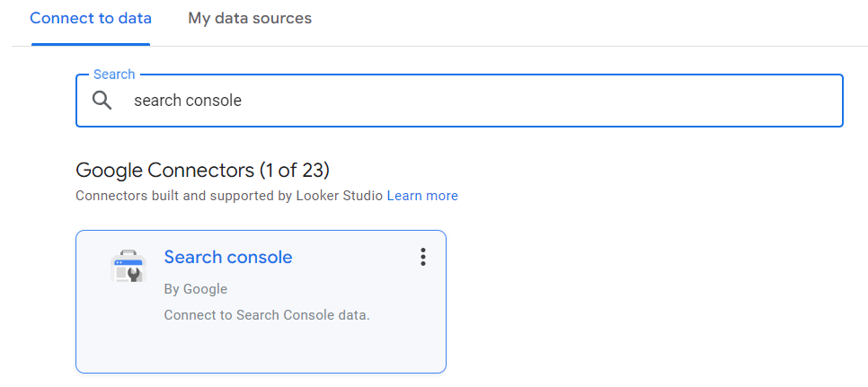Switch to the My data sources tab
Viewport: 868px width, 387px height.
(x=250, y=18)
